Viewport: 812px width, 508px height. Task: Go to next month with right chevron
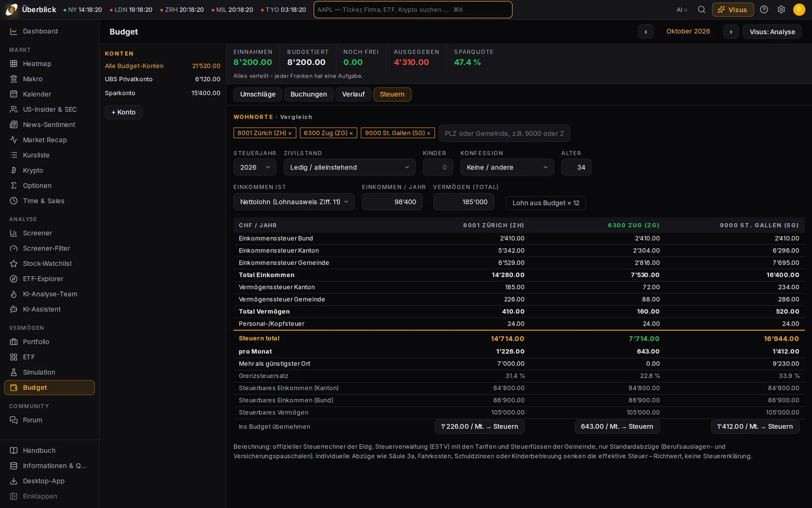(x=731, y=32)
